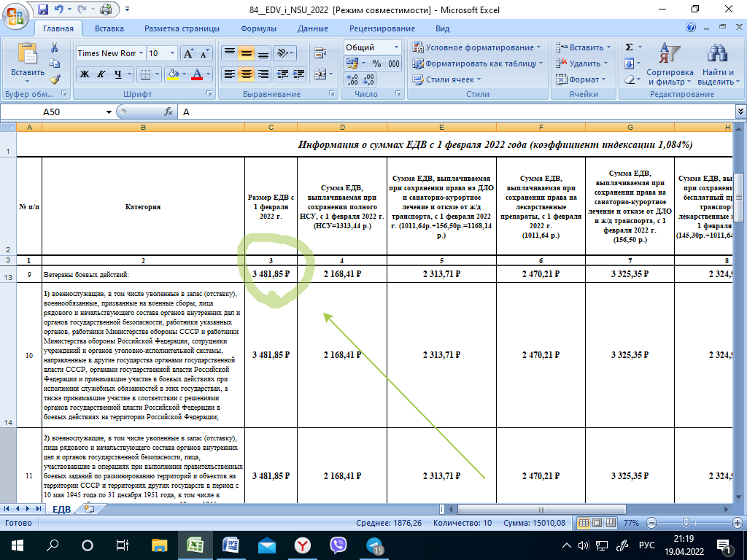747x560 pixels.
Task: Toggle center horizontal text alignment
Action: [246, 74]
